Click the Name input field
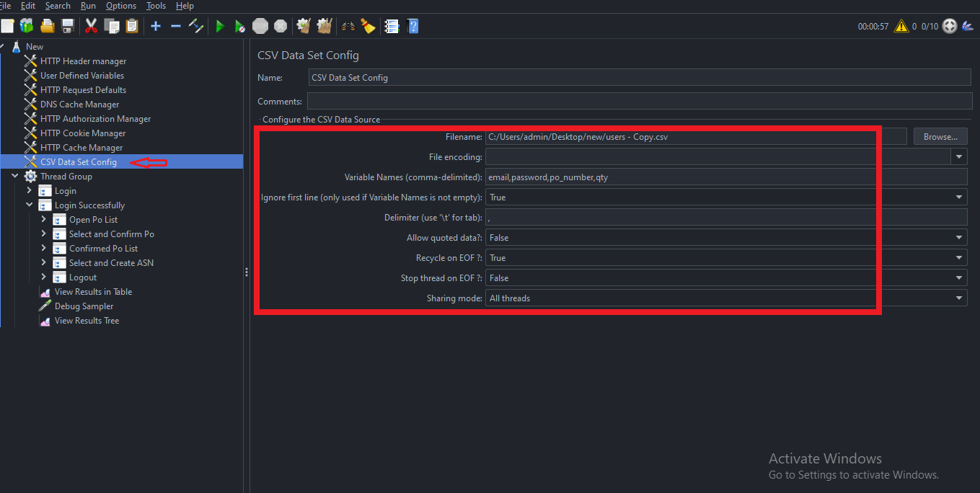This screenshot has height=493, width=980. 640,77
